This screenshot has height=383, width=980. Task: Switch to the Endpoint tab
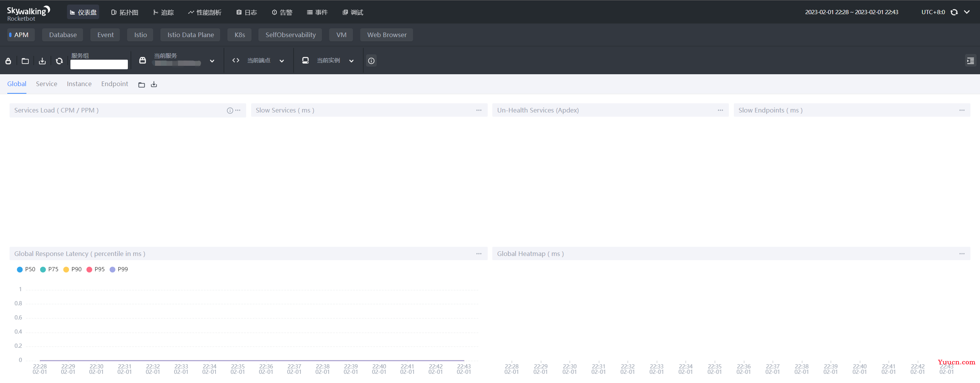pos(115,84)
